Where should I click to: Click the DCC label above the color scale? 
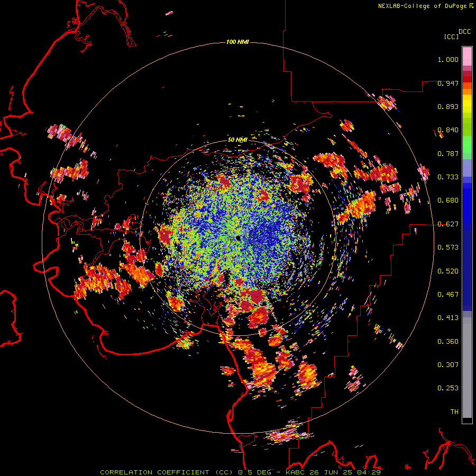tap(465, 32)
